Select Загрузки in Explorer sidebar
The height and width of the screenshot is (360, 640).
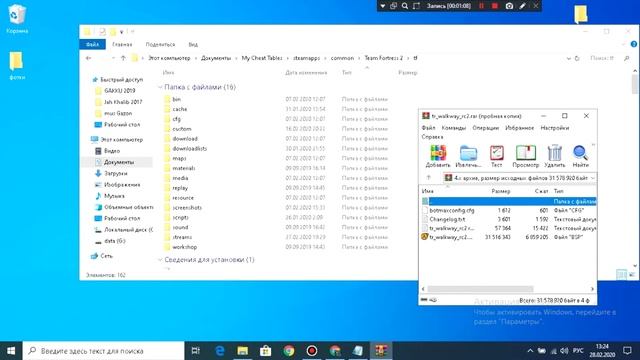click(x=116, y=173)
